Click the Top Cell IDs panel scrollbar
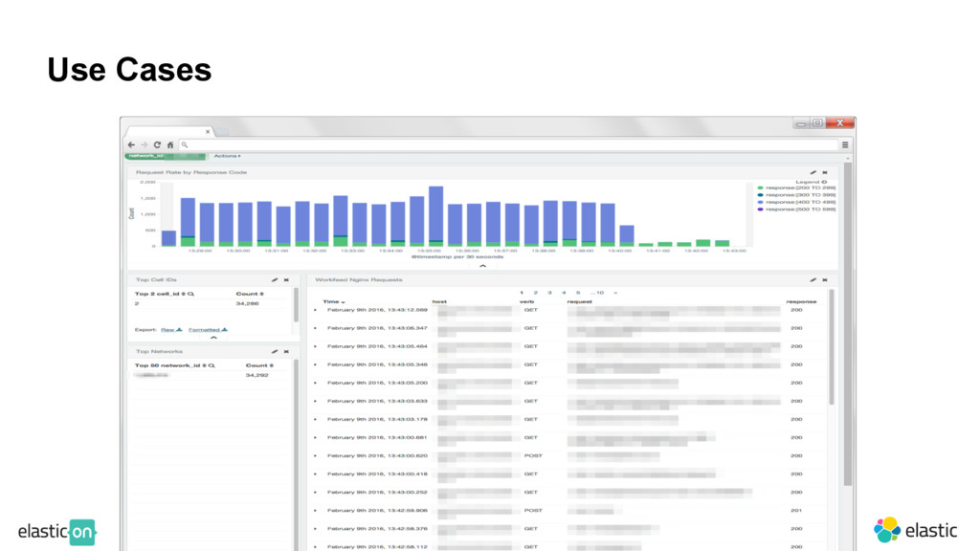 point(296,305)
